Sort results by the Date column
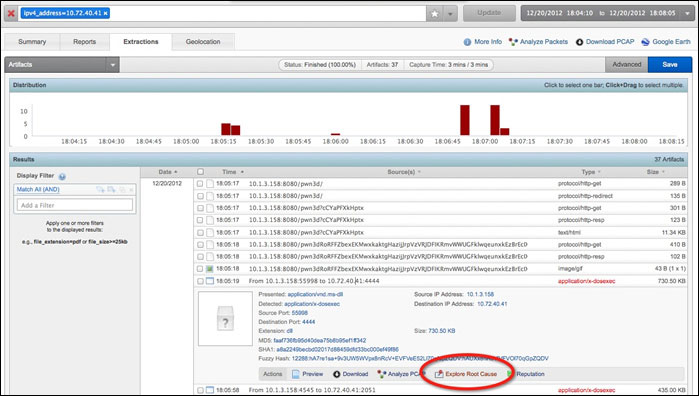Image resolution: width=699 pixels, height=396 pixels. coord(168,172)
